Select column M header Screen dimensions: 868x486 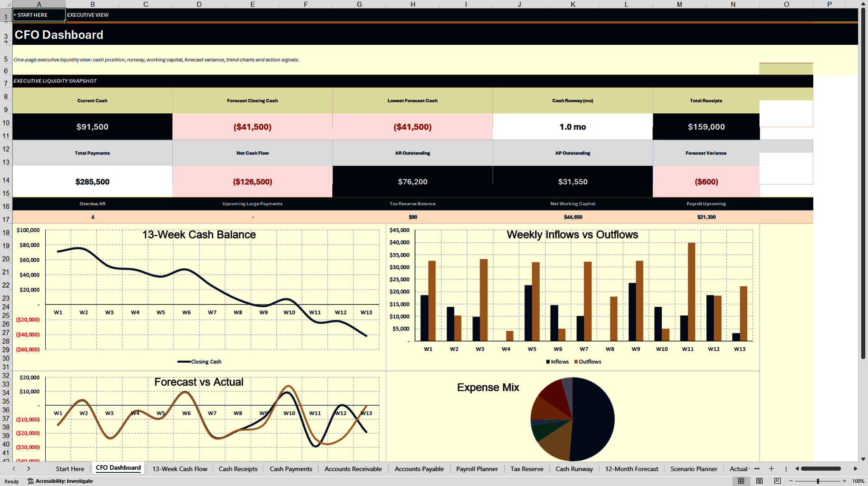679,4
